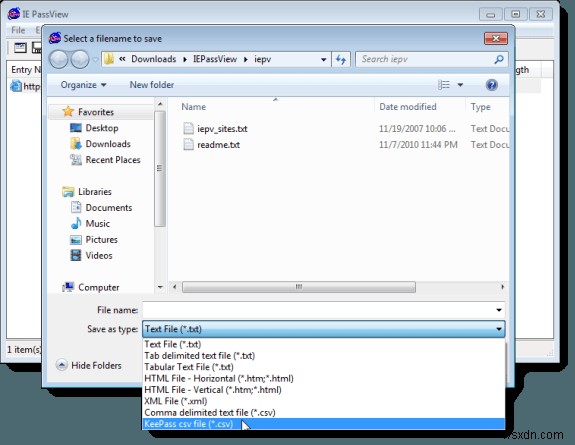This screenshot has width=575, height=445.
Task: Select the iepv_sites.txt file
Action: coord(222,129)
